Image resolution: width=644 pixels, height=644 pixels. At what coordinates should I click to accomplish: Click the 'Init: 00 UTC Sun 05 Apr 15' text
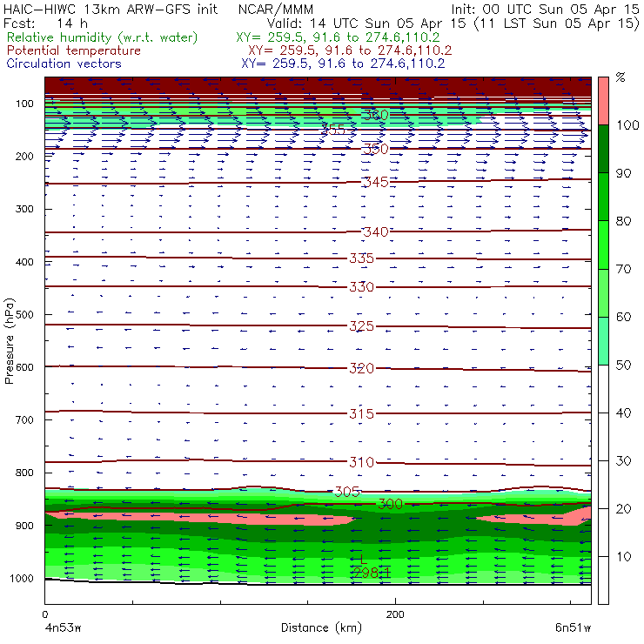click(545, 9)
